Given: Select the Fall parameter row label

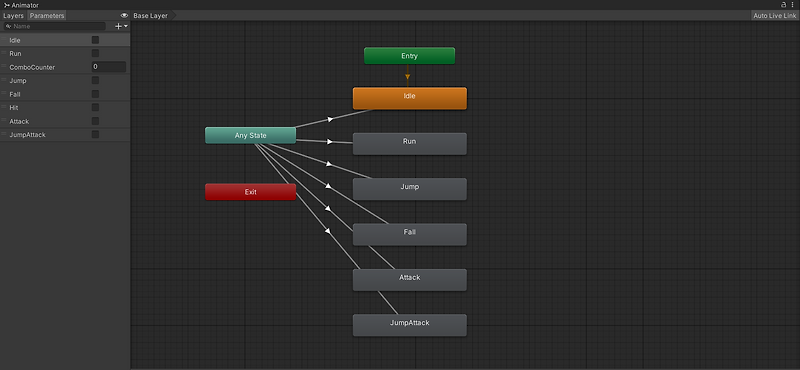Looking at the screenshot, I should [x=15, y=94].
